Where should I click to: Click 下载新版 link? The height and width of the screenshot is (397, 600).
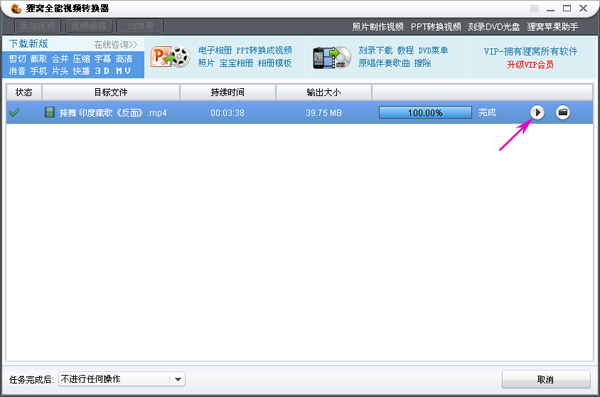(29, 44)
